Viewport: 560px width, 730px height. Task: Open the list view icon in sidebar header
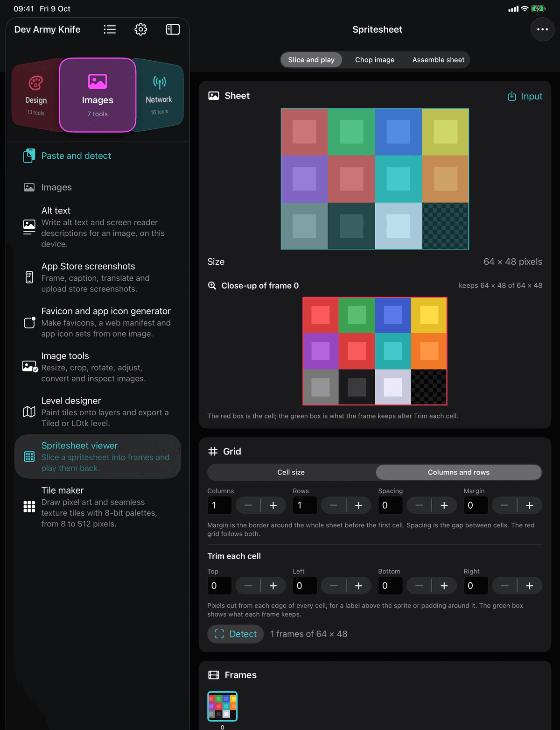110,29
